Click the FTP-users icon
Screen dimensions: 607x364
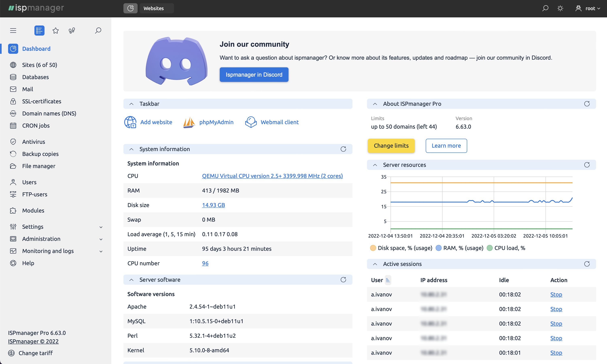tap(13, 194)
